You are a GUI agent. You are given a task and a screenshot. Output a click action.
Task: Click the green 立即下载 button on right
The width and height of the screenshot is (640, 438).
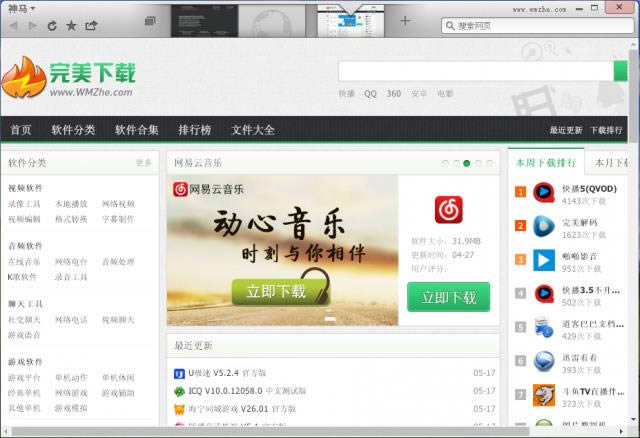448,297
